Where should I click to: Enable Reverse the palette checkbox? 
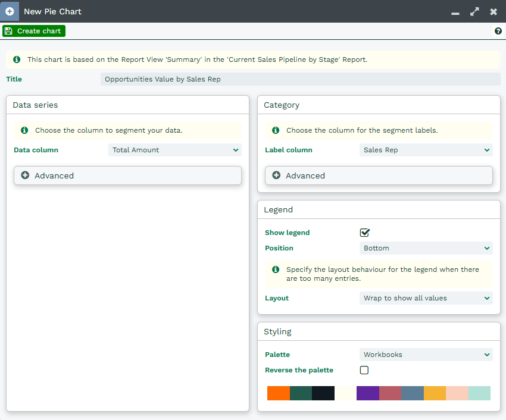tap(364, 370)
